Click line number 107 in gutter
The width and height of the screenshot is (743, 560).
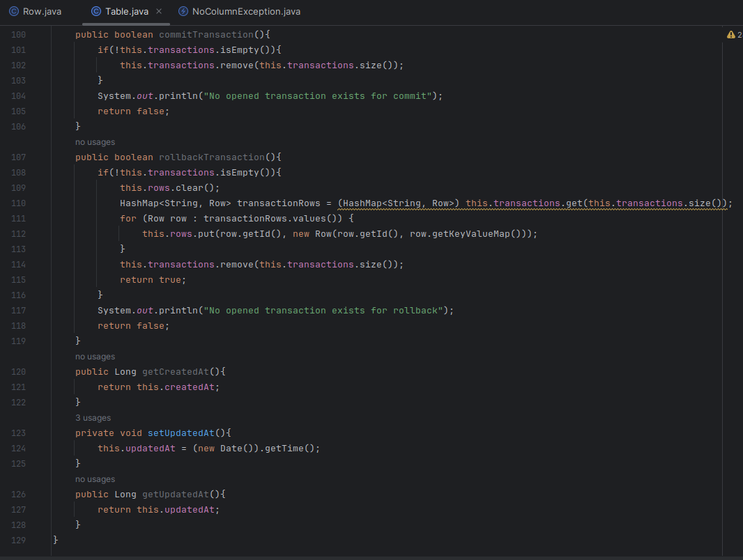point(19,157)
